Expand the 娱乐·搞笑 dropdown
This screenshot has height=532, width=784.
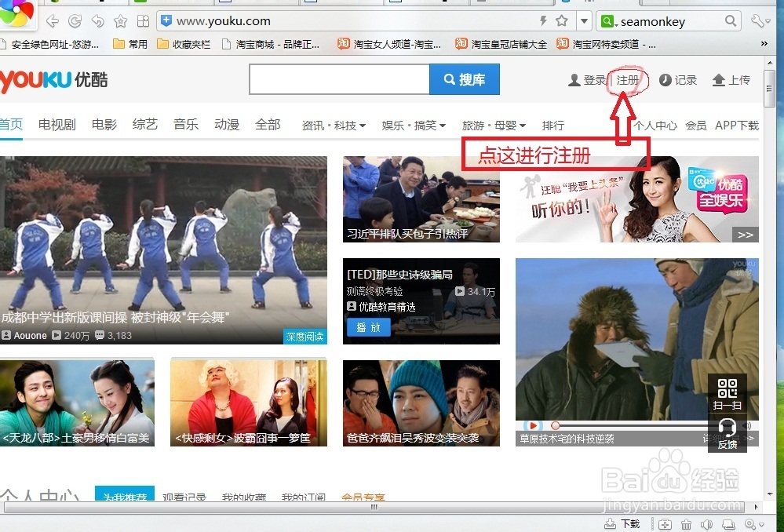(x=414, y=126)
